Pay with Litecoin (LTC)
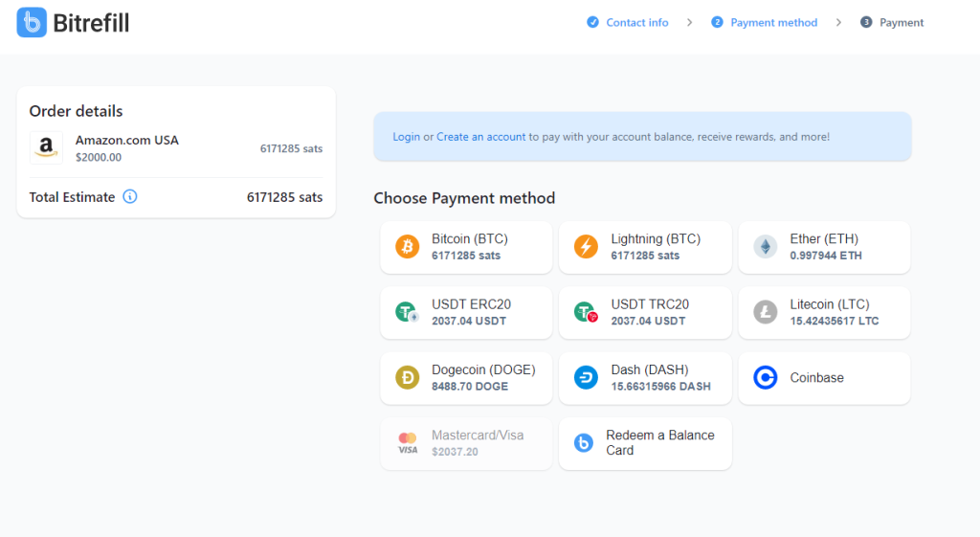The height and width of the screenshot is (537, 980). (x=824, y=313)
